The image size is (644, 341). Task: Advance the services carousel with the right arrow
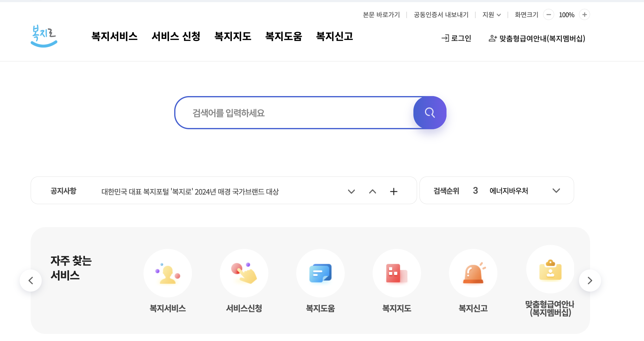(589, 280)
